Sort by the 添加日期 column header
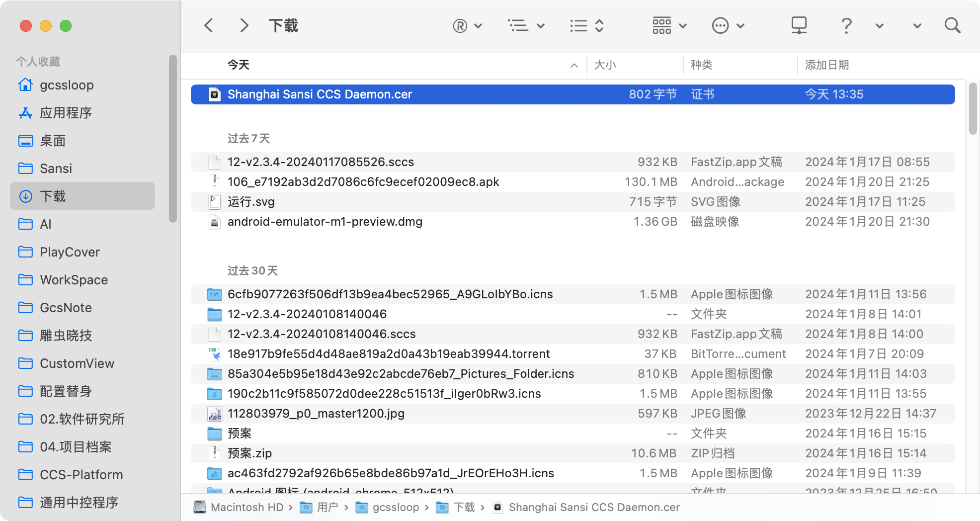This screenshot has height=521, width=980. coord(826,65)
